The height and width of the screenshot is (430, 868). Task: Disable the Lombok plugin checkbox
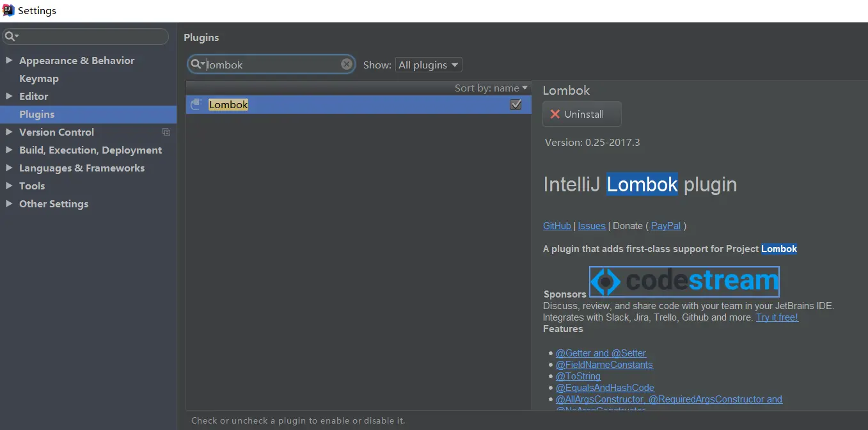point(516,104)
